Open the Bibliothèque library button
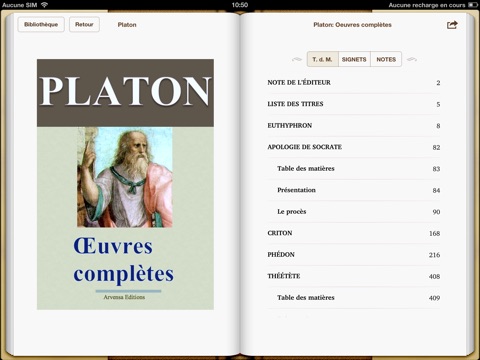This screenshot has height=360, width=480. [x=41, y=25]
